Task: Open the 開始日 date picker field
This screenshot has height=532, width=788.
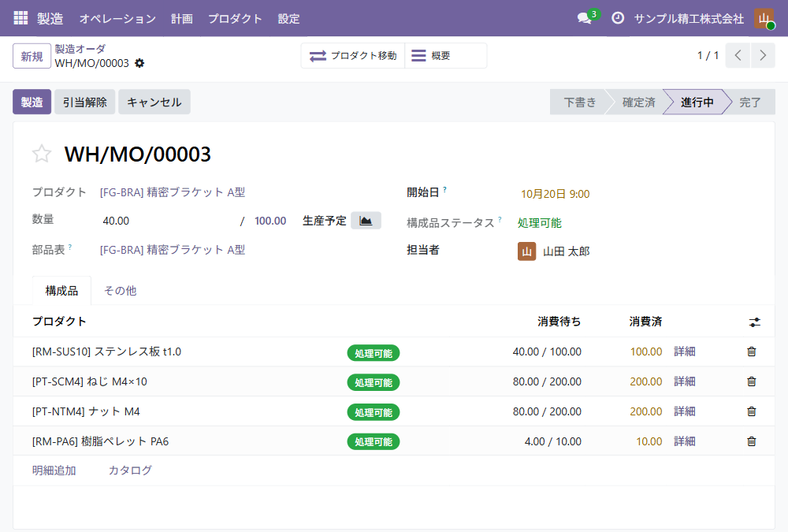Action: 556,194
